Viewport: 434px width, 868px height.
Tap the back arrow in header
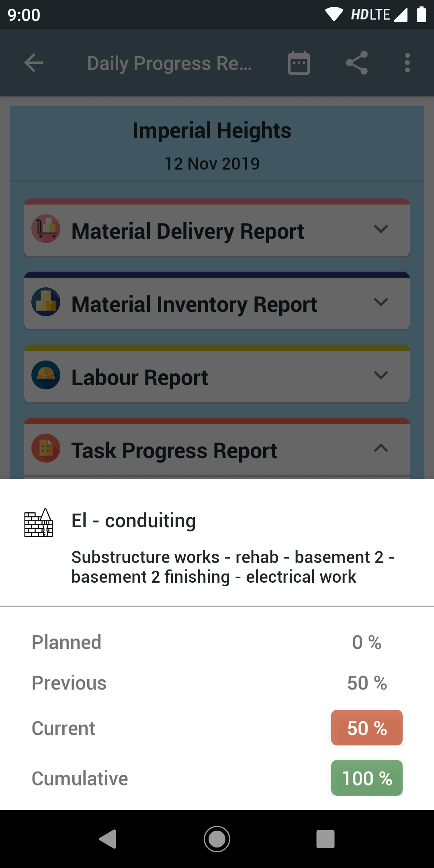34,63
